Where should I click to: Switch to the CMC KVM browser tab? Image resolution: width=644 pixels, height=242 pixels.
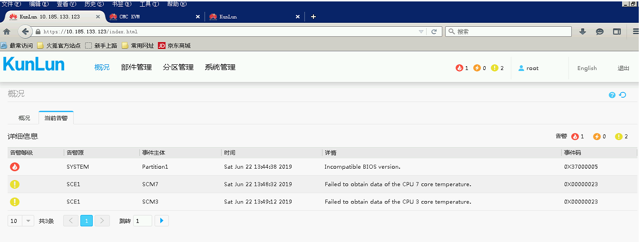click(155, 17)
